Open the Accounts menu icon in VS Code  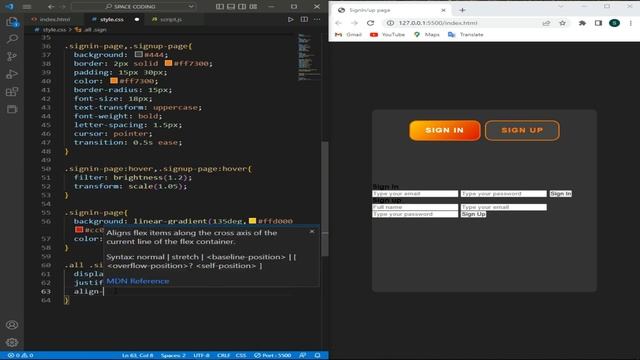tap(12, 325)
